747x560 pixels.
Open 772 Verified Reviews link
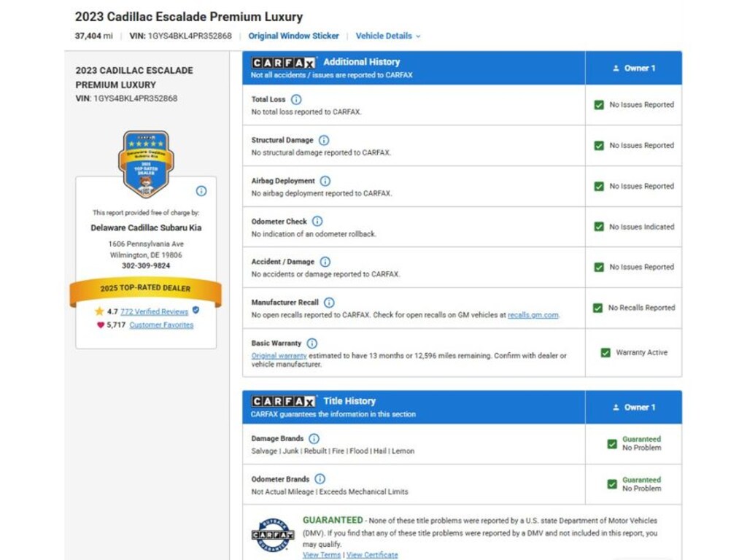pyautogui.click(x=155, y=311)
